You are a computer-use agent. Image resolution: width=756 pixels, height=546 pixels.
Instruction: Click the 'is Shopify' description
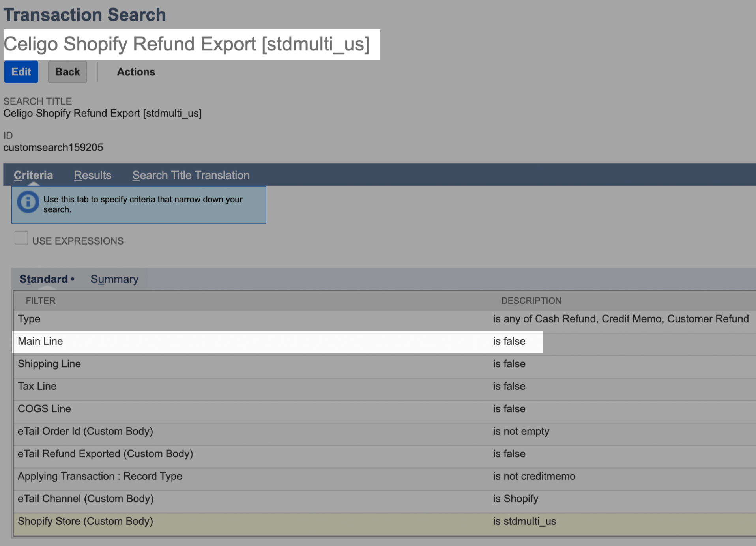tap(515, 499)
